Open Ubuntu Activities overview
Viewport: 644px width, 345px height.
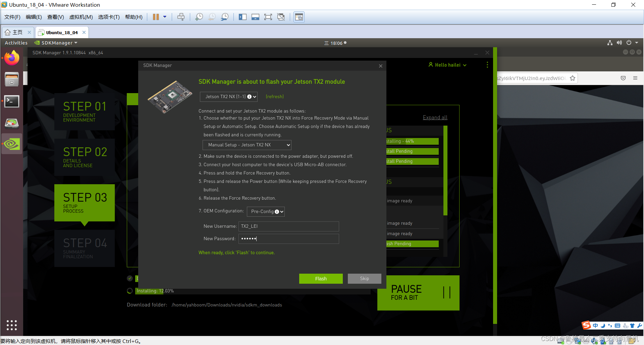tap(16, 43)
